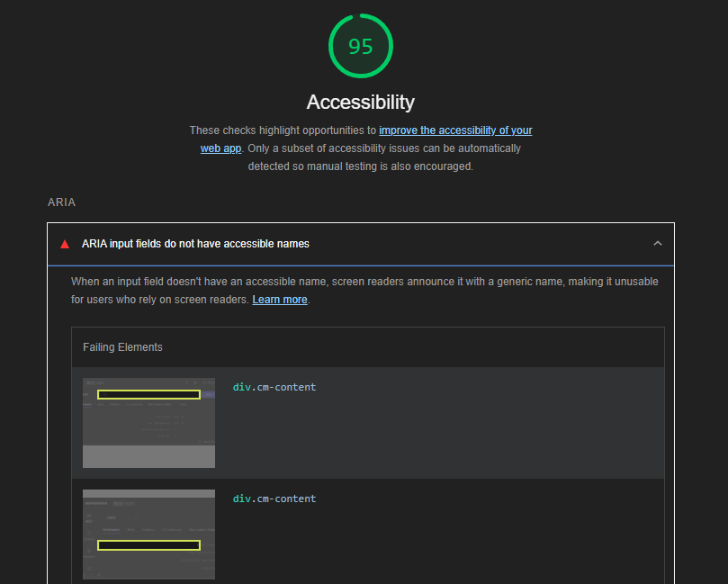Image resolution: width=728 pixels, height=584 pixels.
Task: Click the Failing Elements header
Action: [122, 347]
